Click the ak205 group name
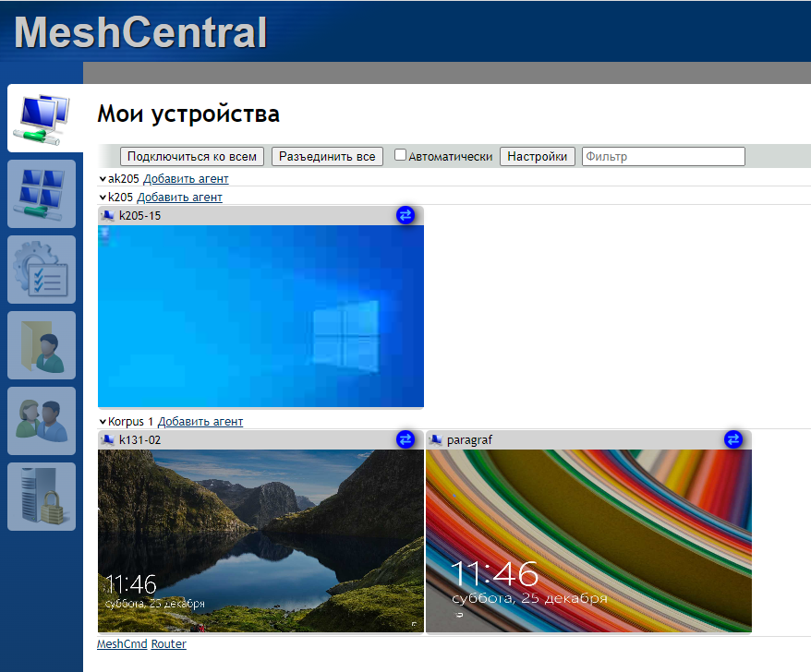 coord(124,179)
